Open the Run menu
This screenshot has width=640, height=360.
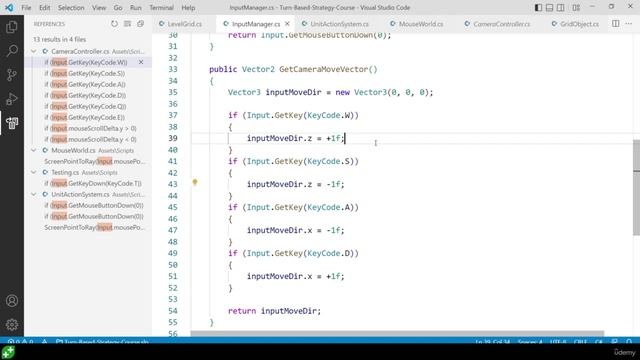click(136, 7)
